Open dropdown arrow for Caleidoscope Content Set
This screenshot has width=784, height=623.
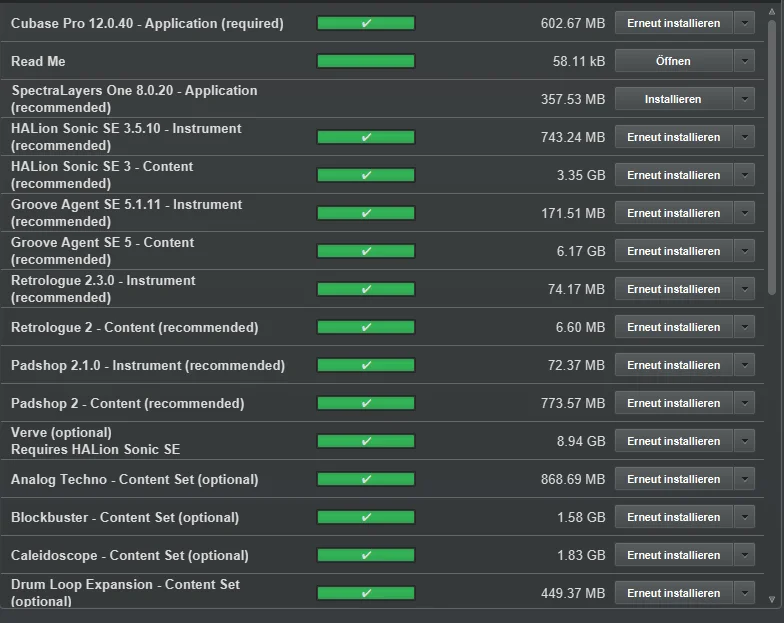point(744,555)
